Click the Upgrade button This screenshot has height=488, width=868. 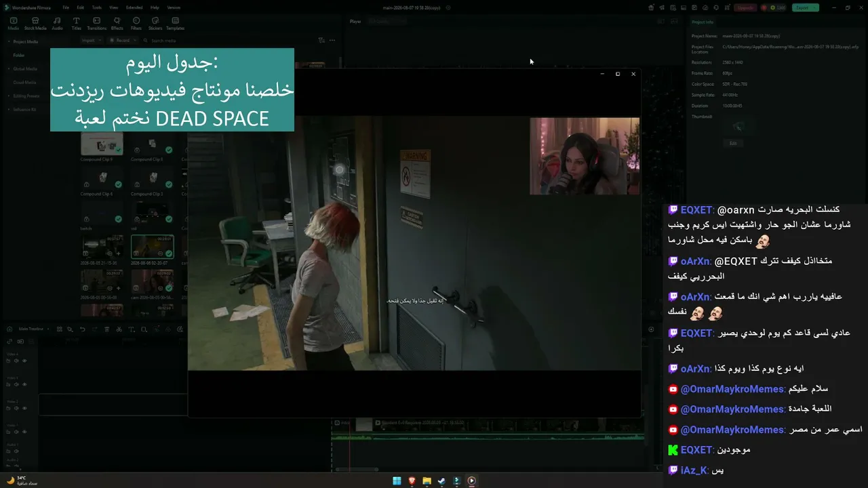click(745, 7)
